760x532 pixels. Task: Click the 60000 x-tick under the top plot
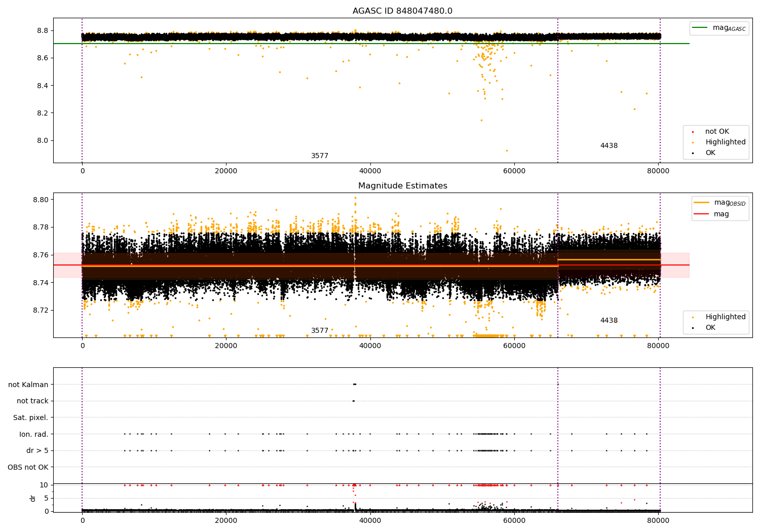(x=514, y=171)
